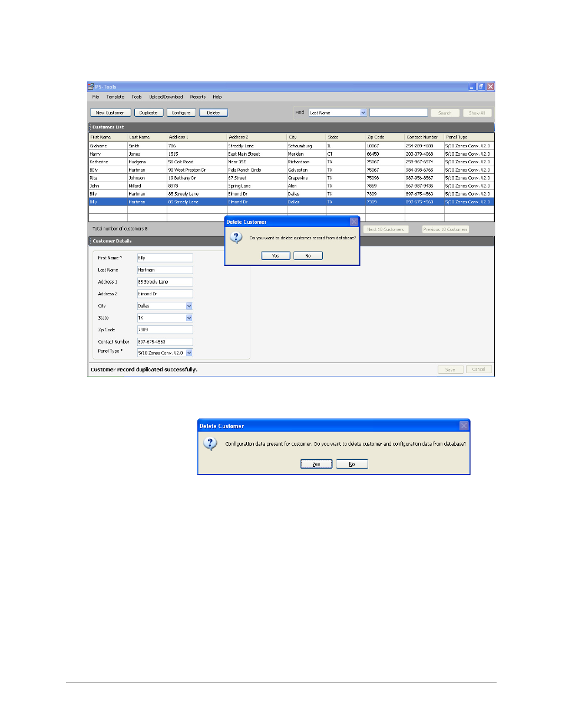This screenshot has height=728, width=562.
Task: Click the Search button
Action: tap(445, 113)
